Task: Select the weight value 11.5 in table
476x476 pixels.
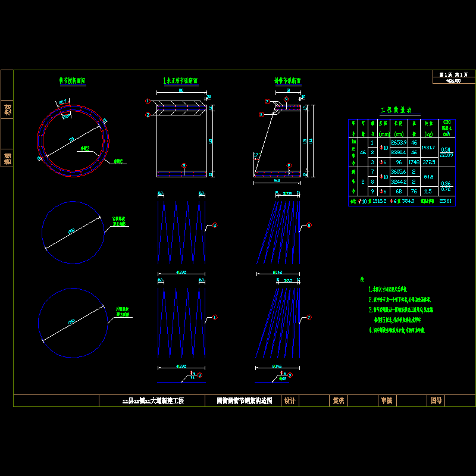Action: click(x=428, y=191)
